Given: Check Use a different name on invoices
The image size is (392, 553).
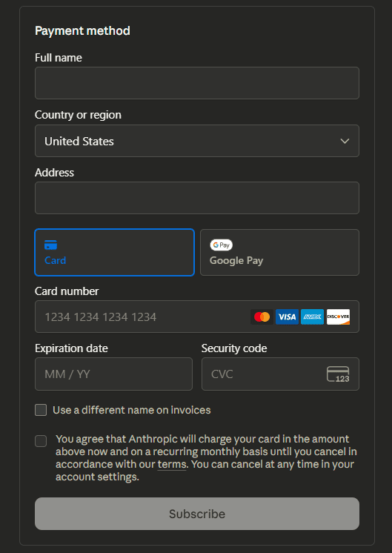Looking at the screenshot, I should click(41, 410).
